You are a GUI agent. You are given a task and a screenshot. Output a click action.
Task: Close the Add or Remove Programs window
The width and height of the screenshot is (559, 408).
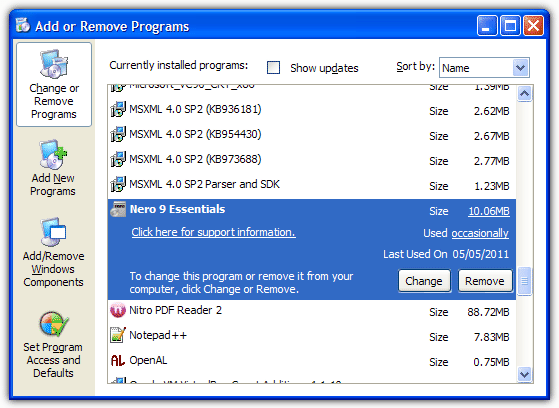(x=533, y=25)
